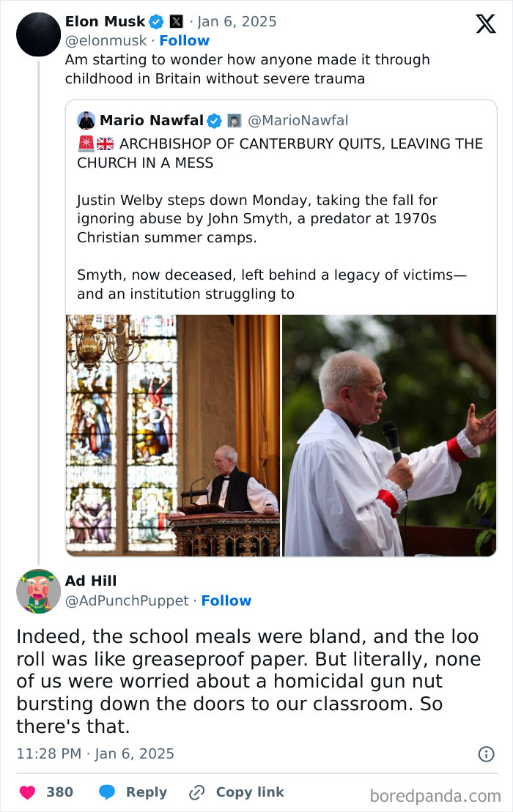The height and width of the screenshot is (812, 513).
Task: Click the 11:28 PM Jan 6, 2025 timestamp
Action: click(95, 754)
